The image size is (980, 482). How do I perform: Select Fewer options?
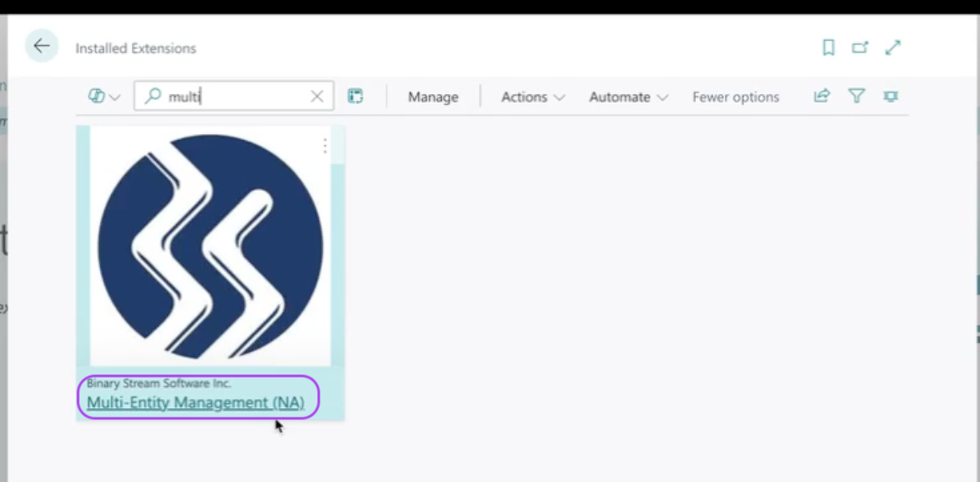click(736, 97)
